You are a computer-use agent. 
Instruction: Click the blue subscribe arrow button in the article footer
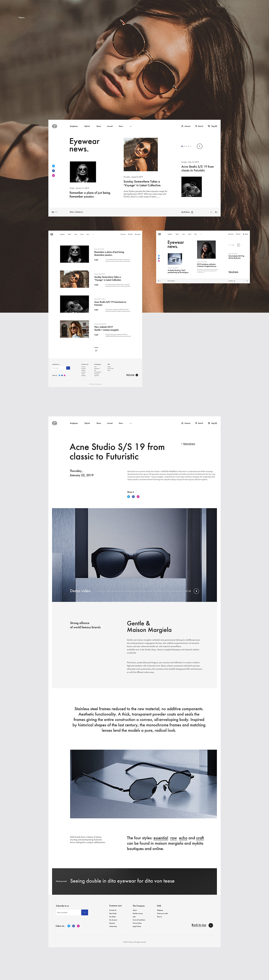pos(85,912)
